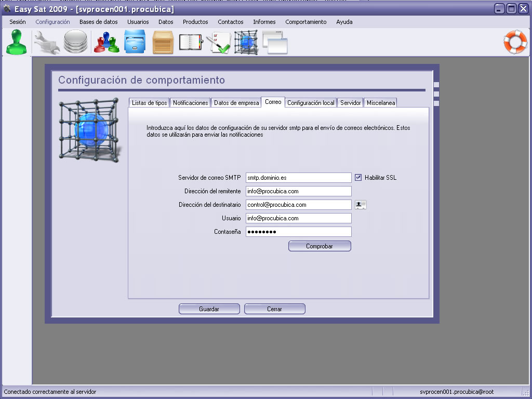Click the Usuario input field
532x399 pixels.
[299, 218]
